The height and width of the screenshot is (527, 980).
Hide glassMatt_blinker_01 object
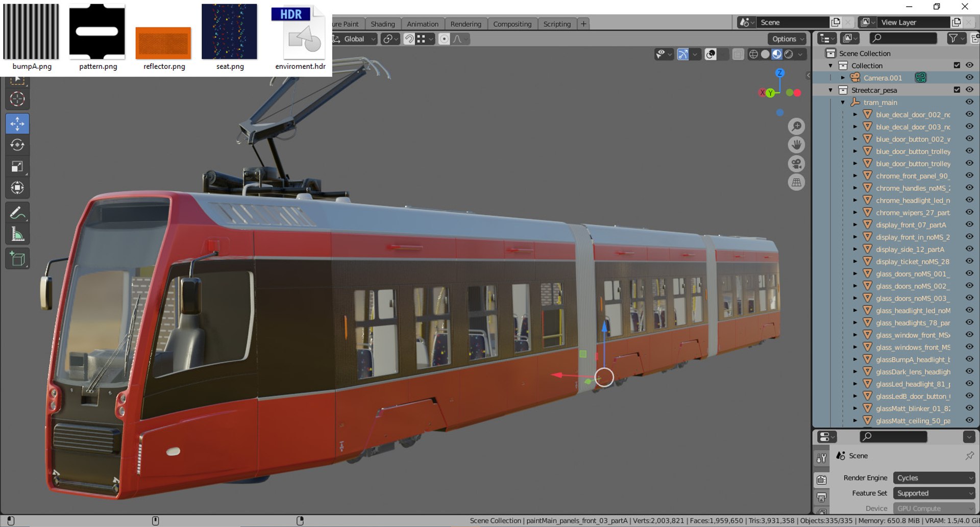[969, 408]
